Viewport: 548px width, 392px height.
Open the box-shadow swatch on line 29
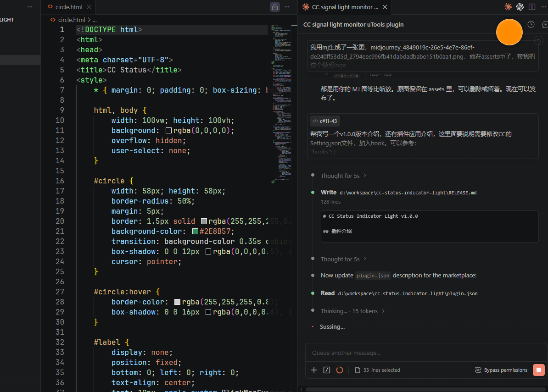point(208,312)
